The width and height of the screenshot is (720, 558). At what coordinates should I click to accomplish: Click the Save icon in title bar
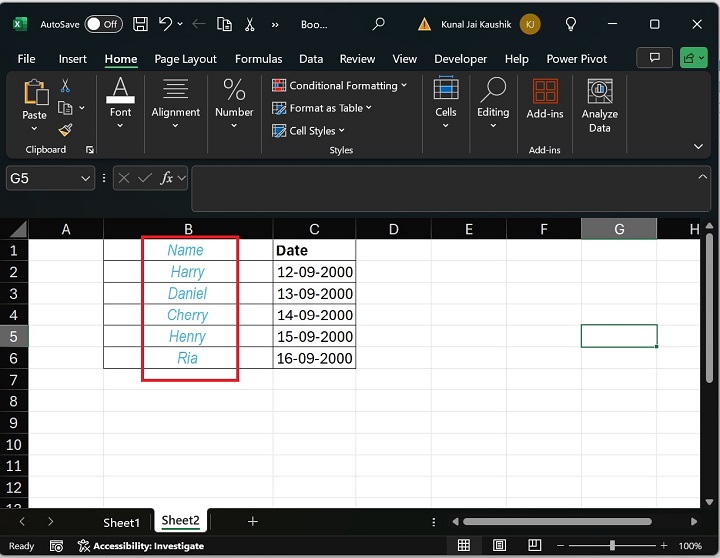[141, 23]
